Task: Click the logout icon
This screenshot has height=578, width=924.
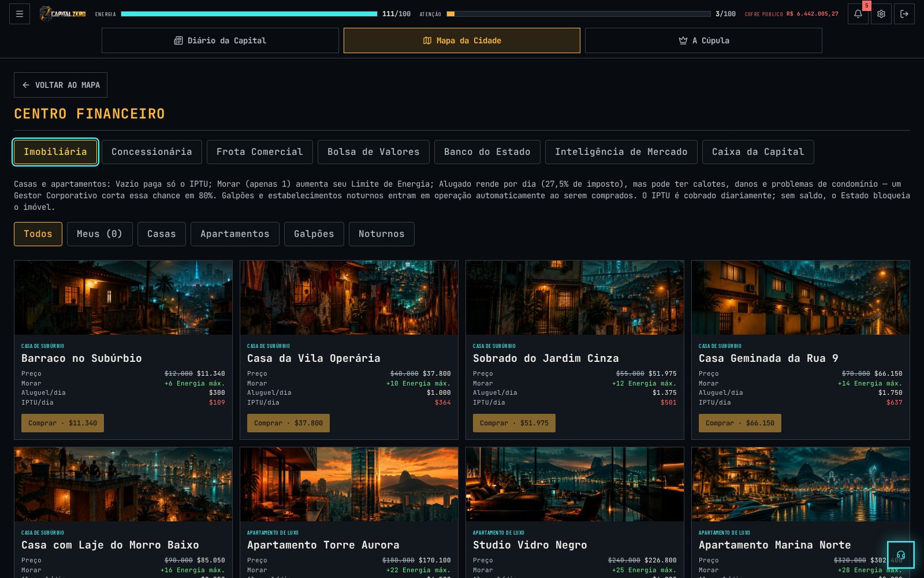Action: coord(904,14)
